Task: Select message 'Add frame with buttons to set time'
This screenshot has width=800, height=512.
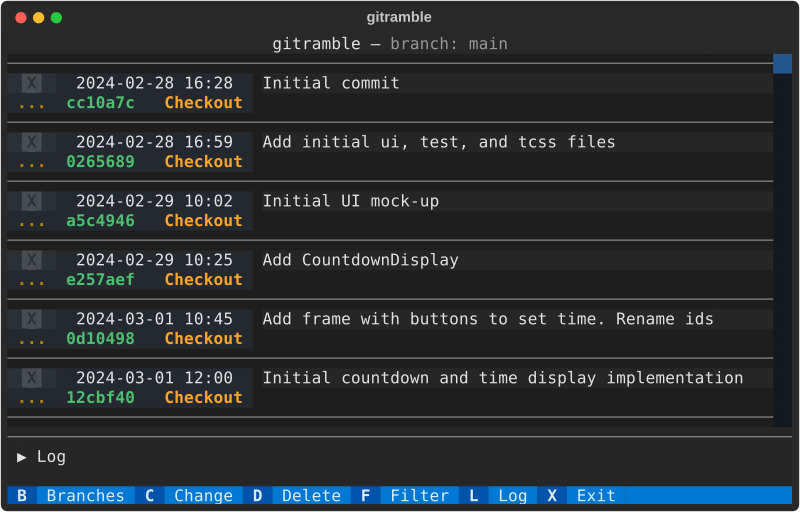Action: click(433, 319)
